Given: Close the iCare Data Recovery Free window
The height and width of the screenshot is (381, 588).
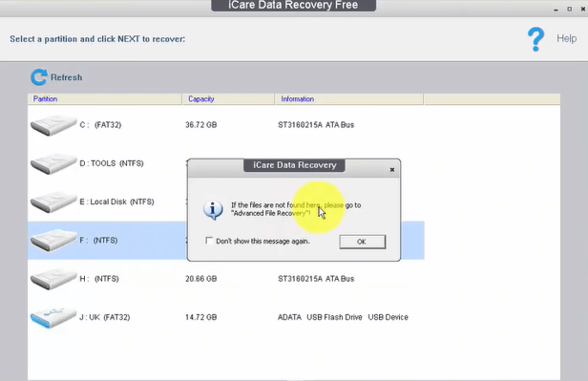Looking at the screenshot, I should point(582,9).
